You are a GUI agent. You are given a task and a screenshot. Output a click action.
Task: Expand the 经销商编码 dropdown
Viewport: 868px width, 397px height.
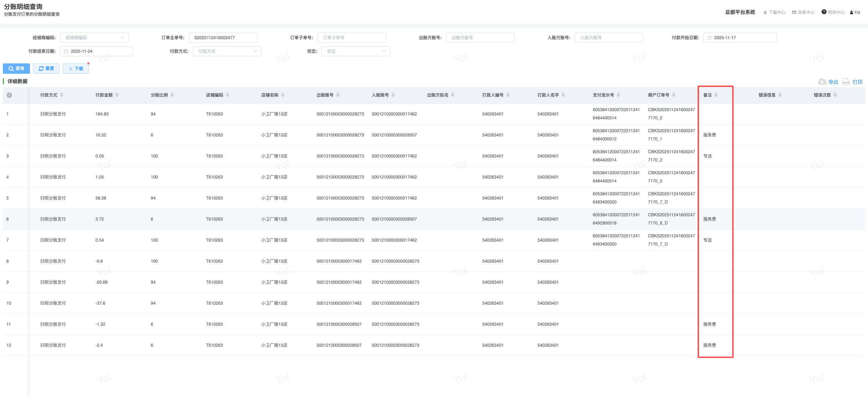94,38
